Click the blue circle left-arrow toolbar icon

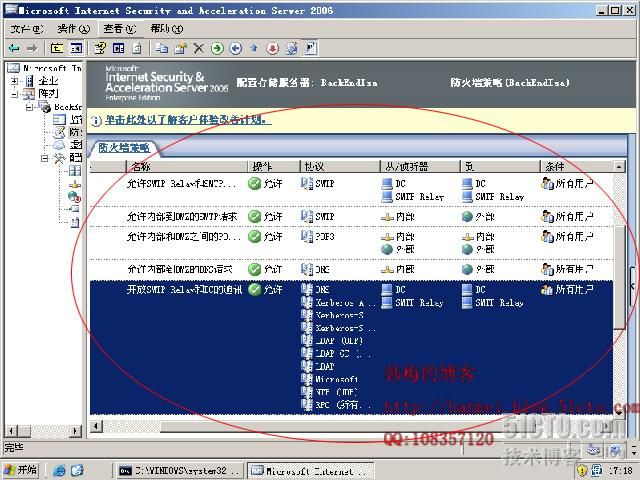point(236,49)
